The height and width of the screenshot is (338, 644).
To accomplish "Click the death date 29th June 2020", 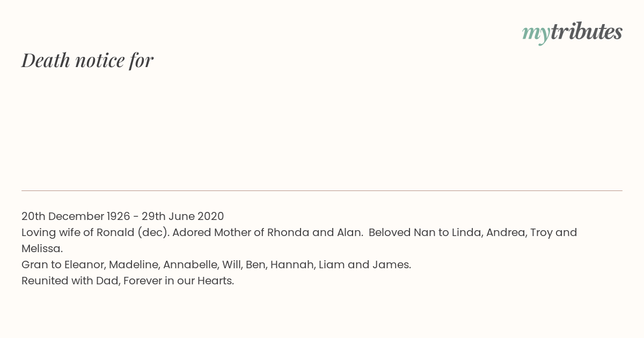I will coord(182,216).
